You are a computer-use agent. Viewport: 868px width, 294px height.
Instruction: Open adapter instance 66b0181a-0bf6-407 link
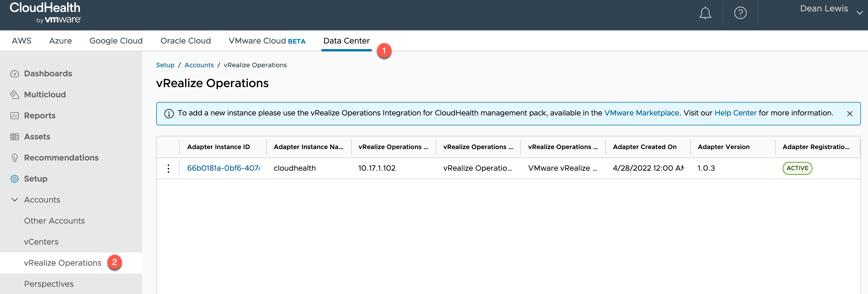coord(223,168)
